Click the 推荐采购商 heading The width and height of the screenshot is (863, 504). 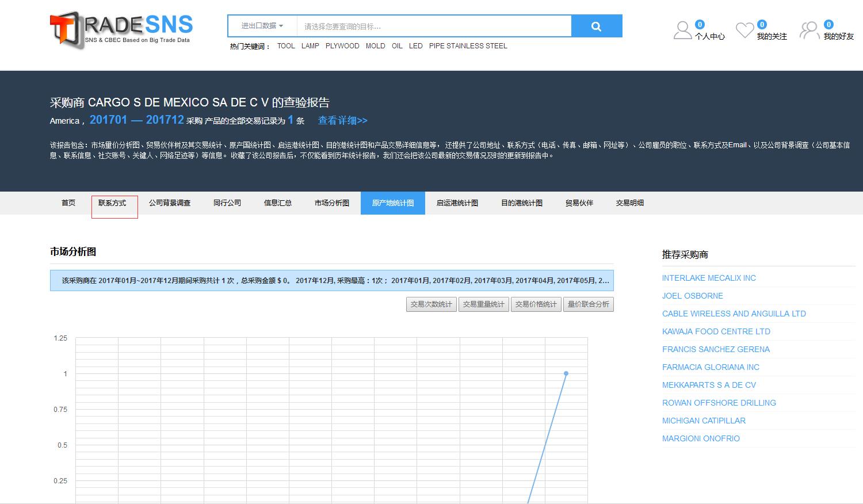point(685,254)
